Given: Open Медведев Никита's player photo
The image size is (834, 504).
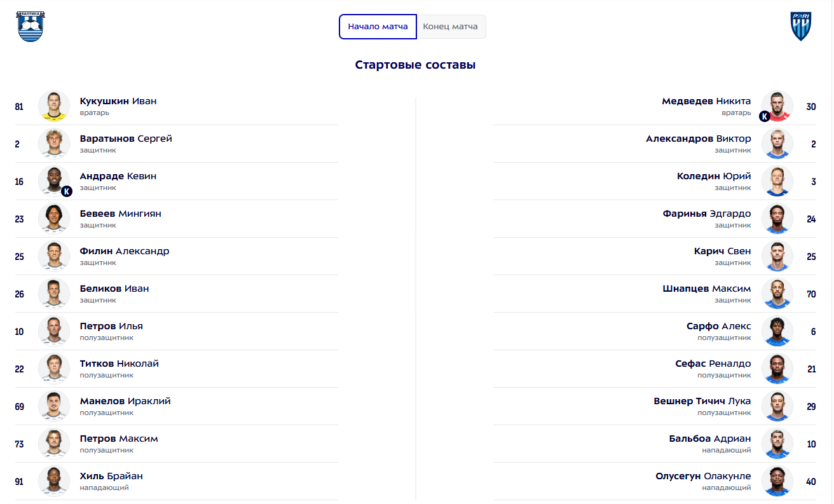Looking at the screenshot, I should (x=778, y=105).
